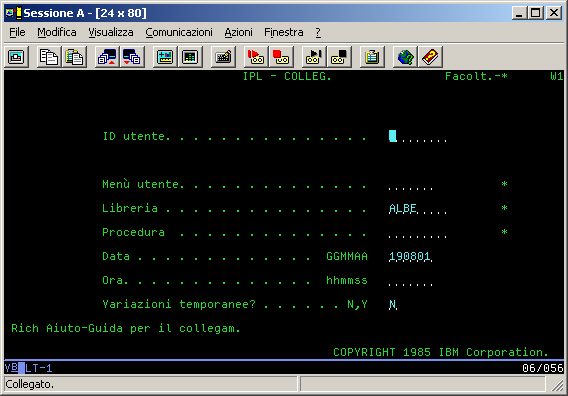Screen dimensions: 568x396
Task: Start macro recording icon
Action: click(x=256, y=57)
